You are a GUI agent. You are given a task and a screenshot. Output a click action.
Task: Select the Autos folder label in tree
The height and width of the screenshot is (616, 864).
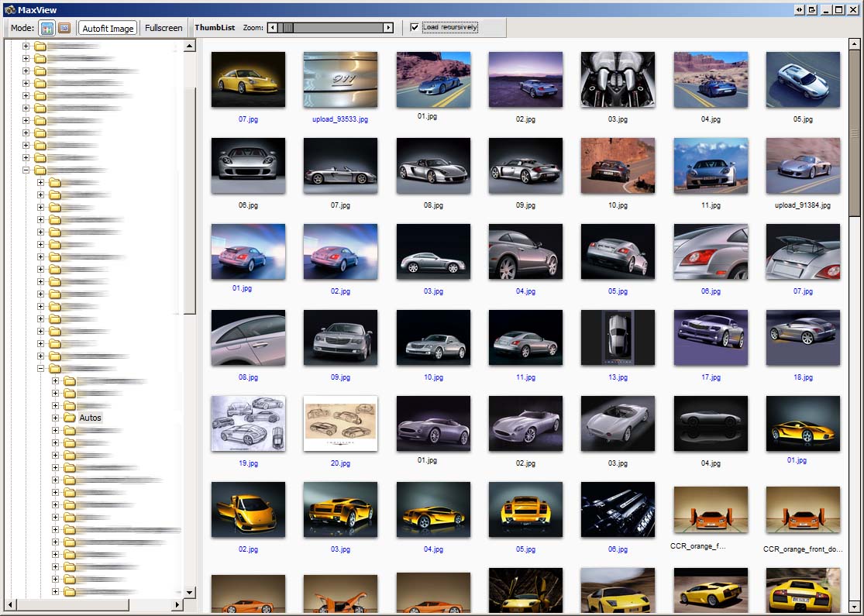pyautogui.click(x=90, y=418)
